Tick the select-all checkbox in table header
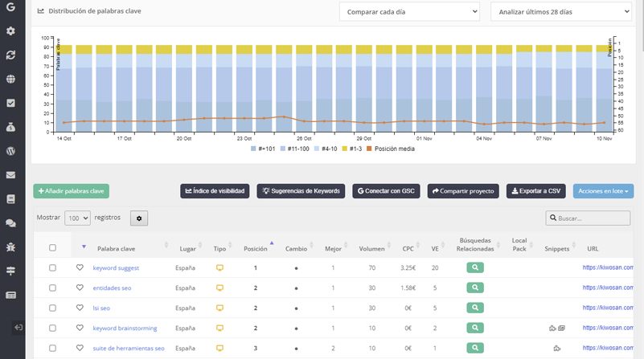The width and height of the screenshot is (644, 359). (x=52, y=247)
